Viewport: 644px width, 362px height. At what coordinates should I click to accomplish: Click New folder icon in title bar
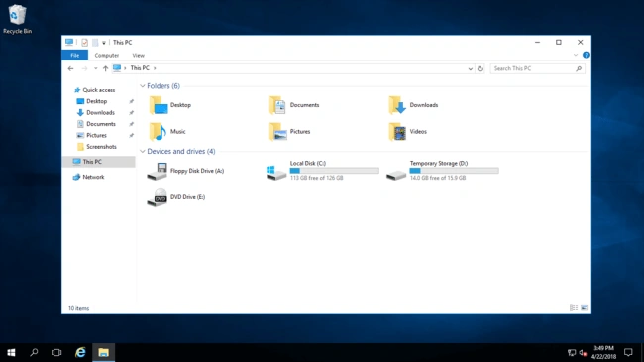click(95, 43)
